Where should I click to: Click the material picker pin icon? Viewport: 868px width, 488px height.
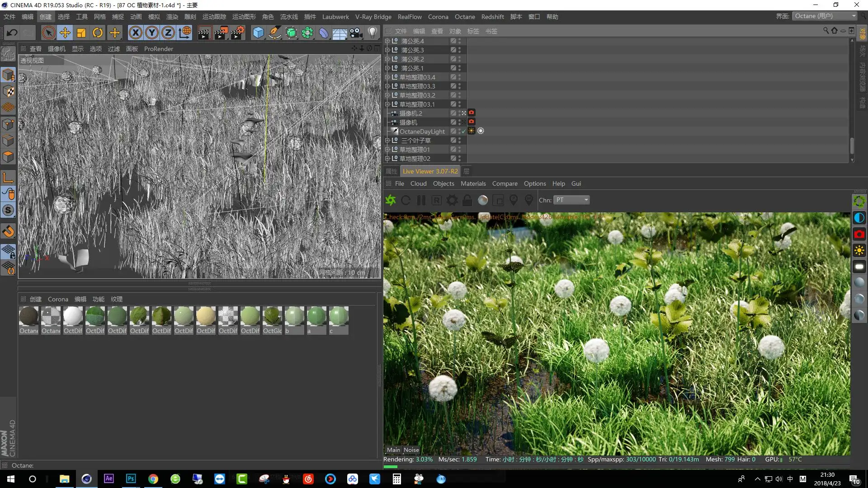pyautogui.click(x=529, y=200)
